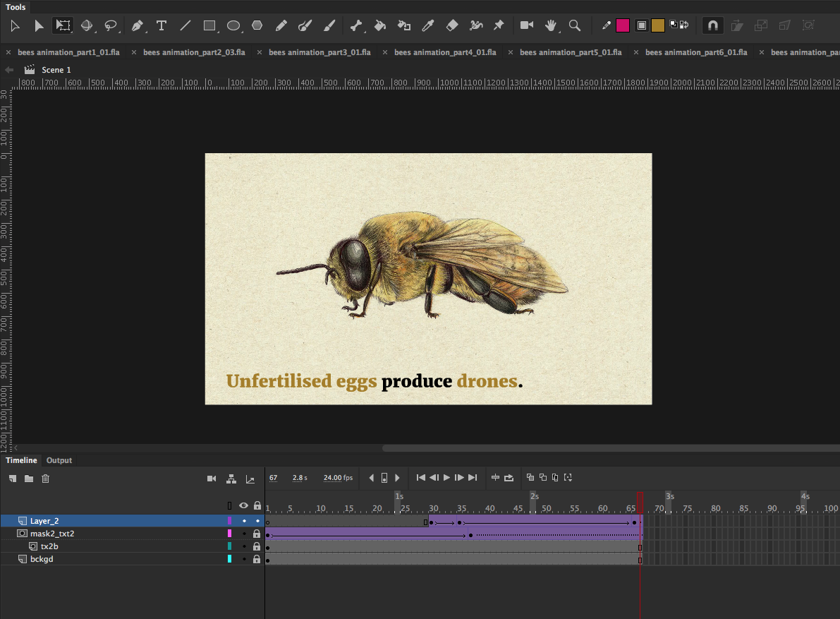Select the Paint Bucket tool
840x619 pixels.
click(x=380, y=25)
